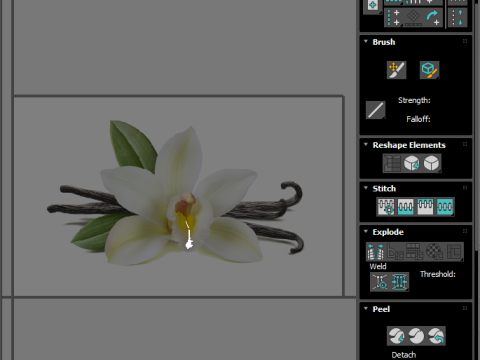This screenshot has width=480, height=360.
Task: Activate the Target Weld icon
Action: 380,282
